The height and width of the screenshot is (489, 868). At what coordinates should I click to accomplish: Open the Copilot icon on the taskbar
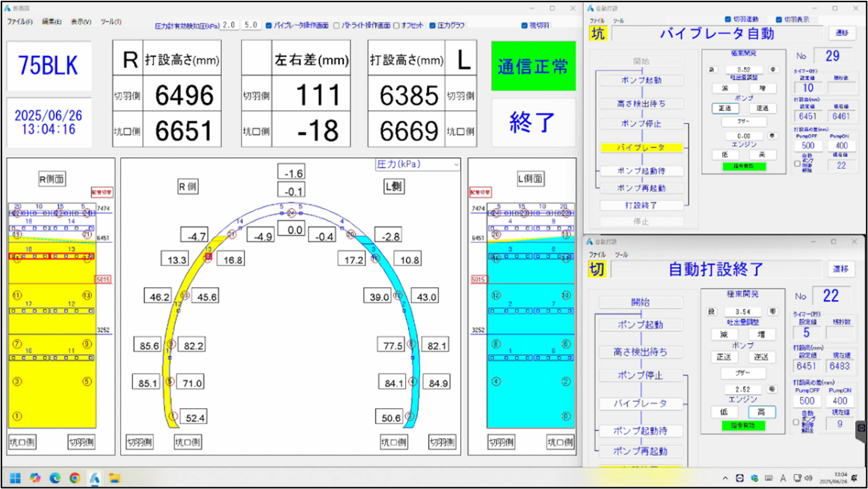point(34,477)
